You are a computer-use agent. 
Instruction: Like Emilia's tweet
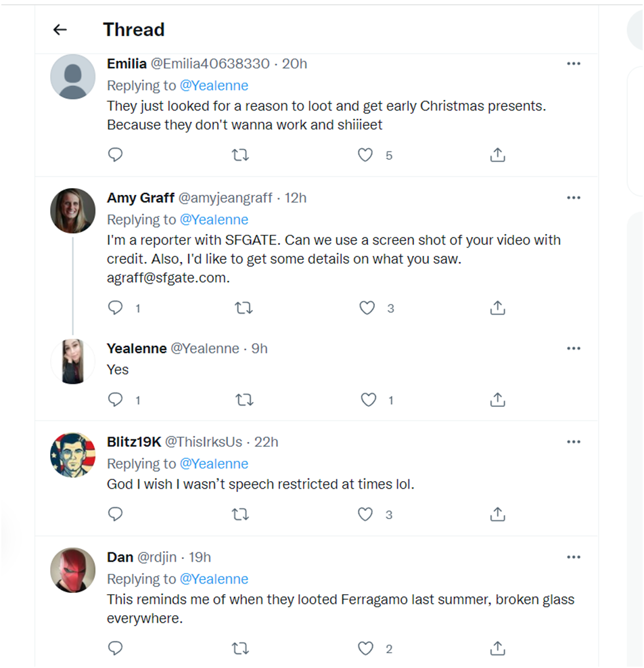tap(365, 155)
